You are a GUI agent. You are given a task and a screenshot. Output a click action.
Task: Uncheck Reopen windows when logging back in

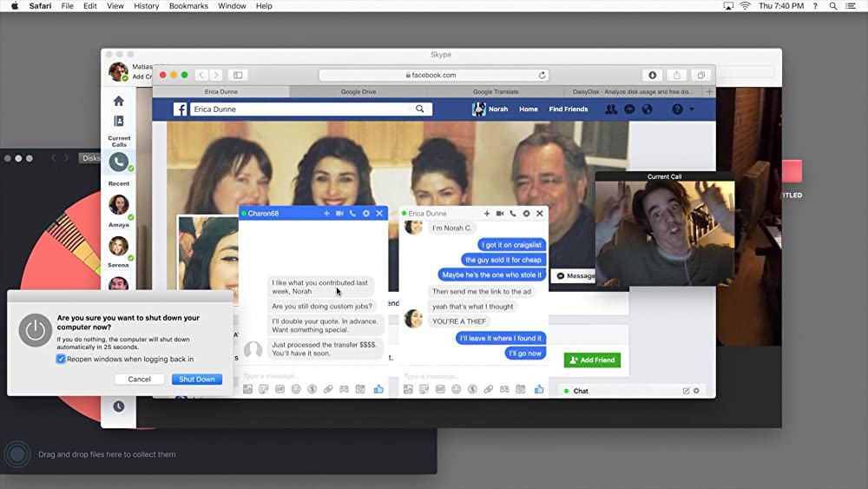61,359
